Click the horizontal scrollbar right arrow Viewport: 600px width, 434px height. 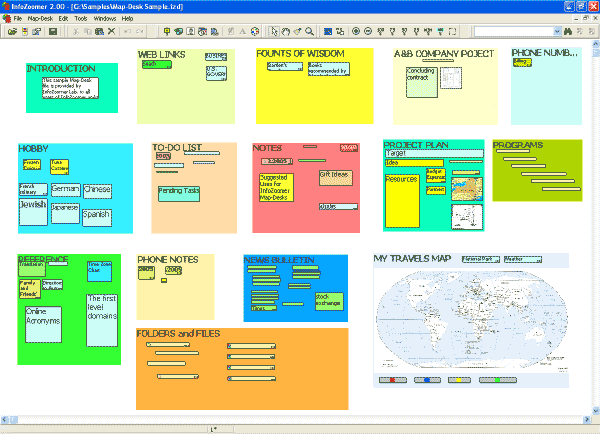587,419
